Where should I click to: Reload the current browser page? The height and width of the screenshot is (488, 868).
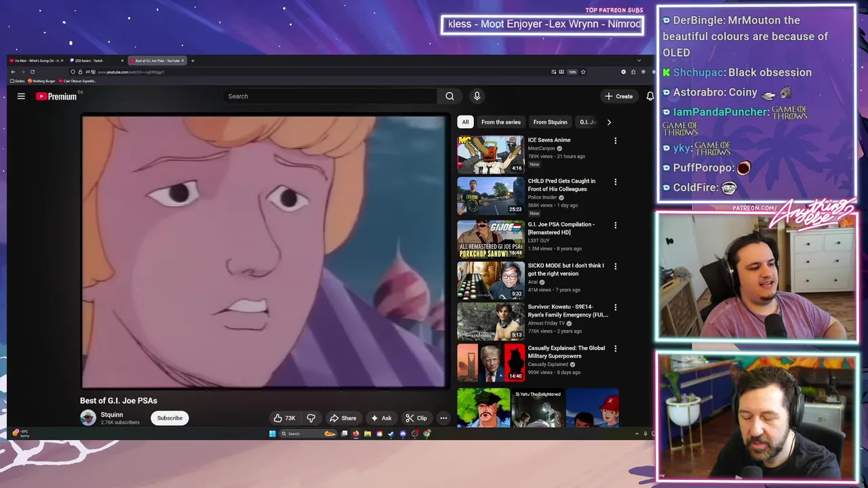tap(32, 72)
